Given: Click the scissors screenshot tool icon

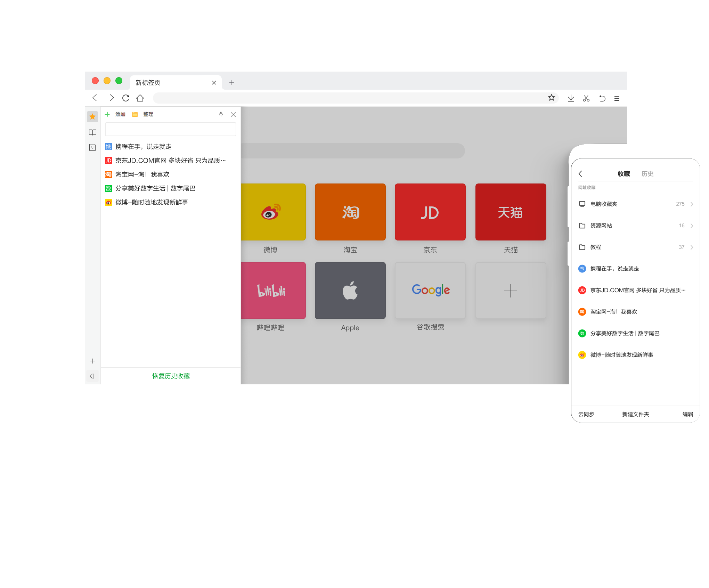Looking at the screenshot, I should coord(586,98).
